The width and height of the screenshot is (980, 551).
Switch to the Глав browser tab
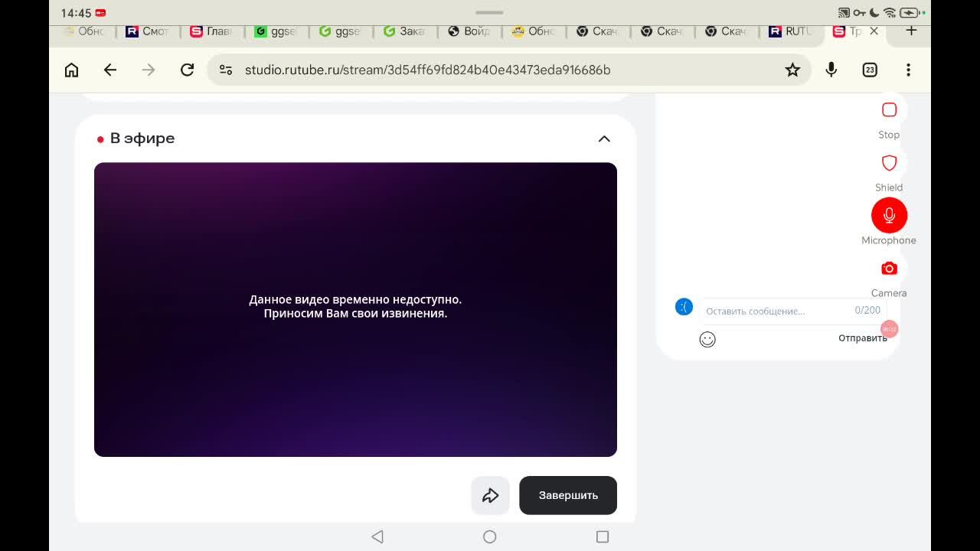[x=211, y=31]
